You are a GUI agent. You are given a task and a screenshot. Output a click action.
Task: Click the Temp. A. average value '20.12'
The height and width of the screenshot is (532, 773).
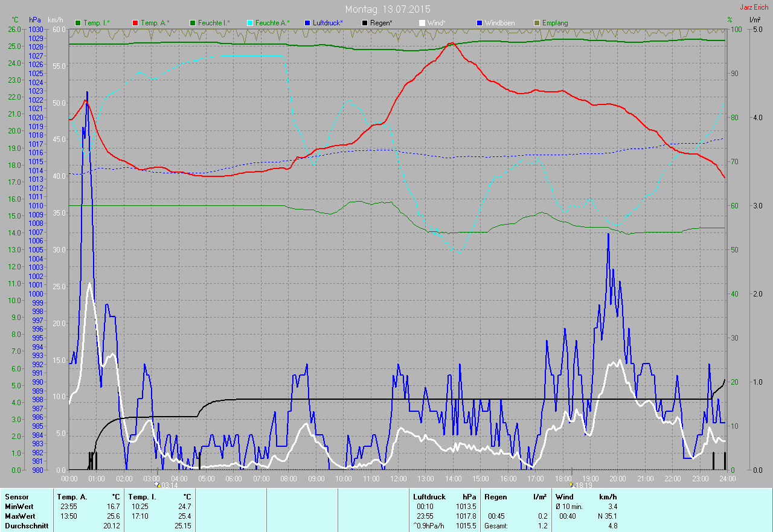click(111, 526)
